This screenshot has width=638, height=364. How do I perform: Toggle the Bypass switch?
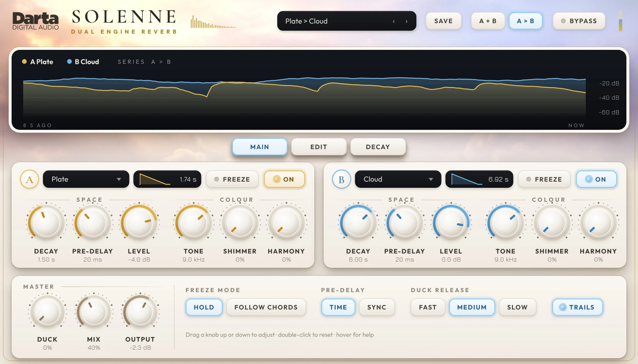pyautogui.click(x=579, y=21)
